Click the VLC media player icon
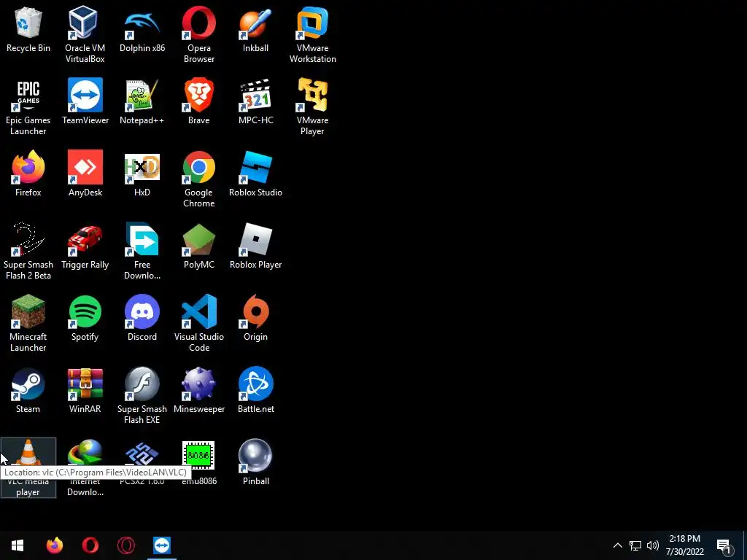The image size is (747, 560). point(28,452)
